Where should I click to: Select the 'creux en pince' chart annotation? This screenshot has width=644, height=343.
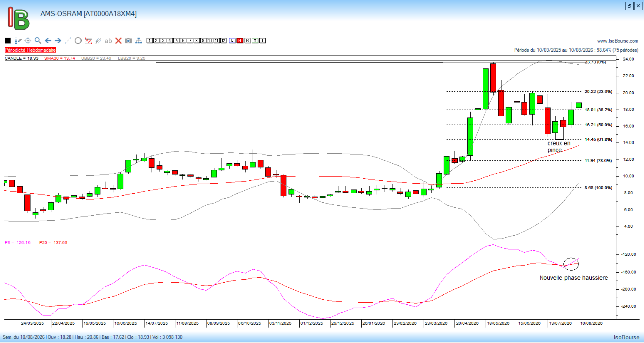pyautogui.click(x=559, y=147)
